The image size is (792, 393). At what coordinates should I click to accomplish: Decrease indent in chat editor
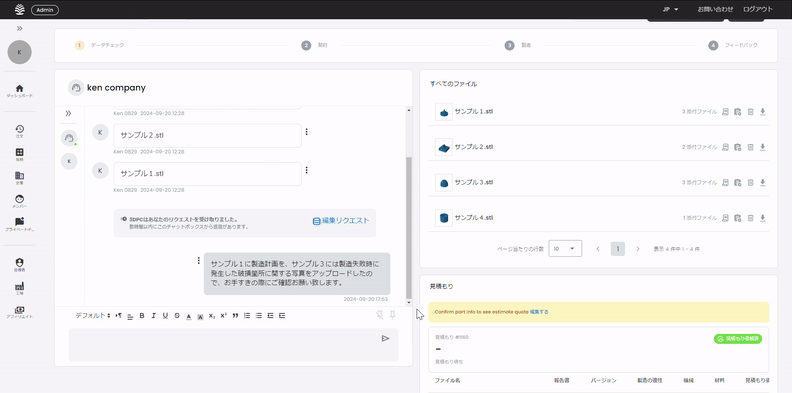270,316
